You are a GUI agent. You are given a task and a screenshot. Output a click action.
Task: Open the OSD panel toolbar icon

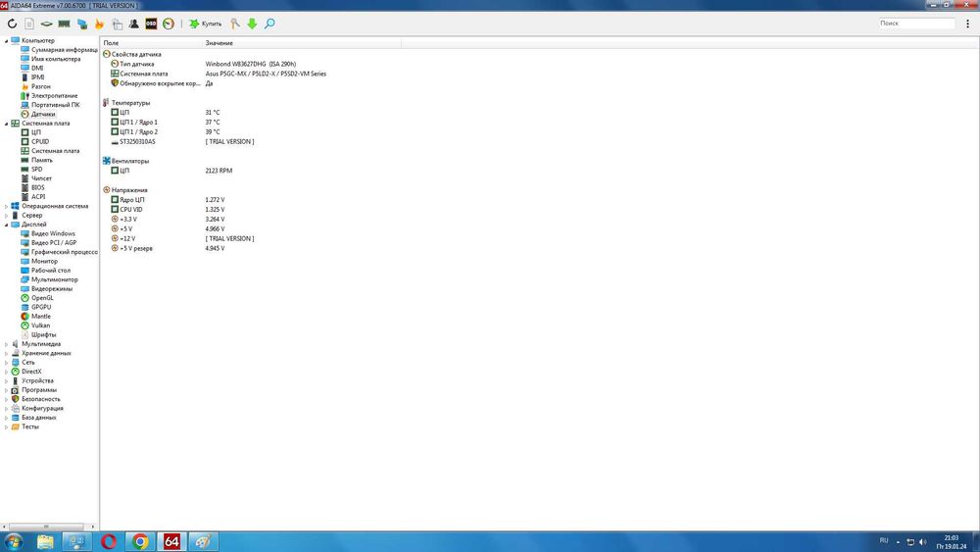(151, 24)
